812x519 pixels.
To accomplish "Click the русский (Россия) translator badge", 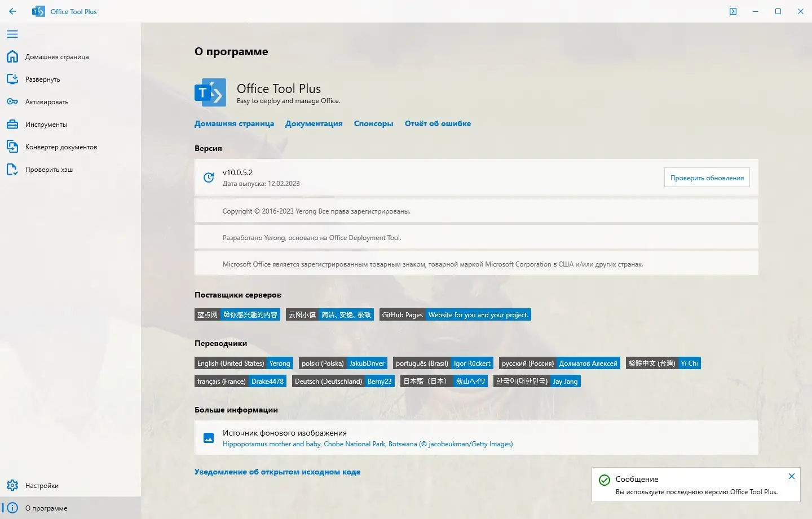I will point(559,363).
